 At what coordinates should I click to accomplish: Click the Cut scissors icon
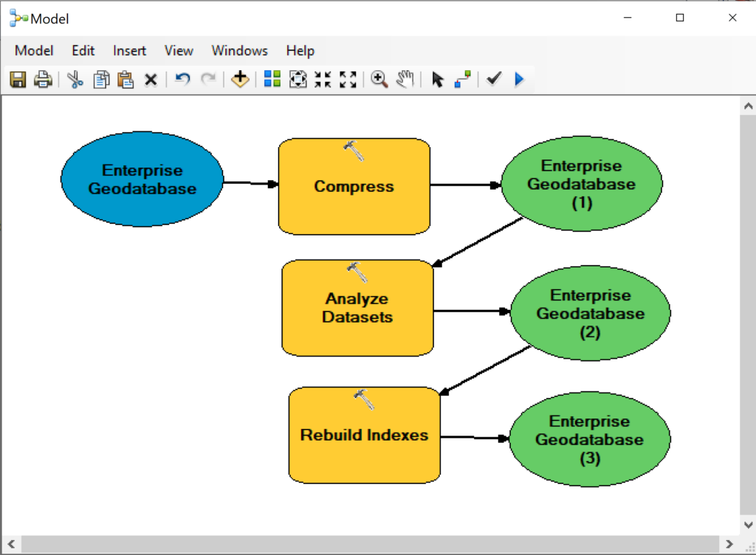75,80
